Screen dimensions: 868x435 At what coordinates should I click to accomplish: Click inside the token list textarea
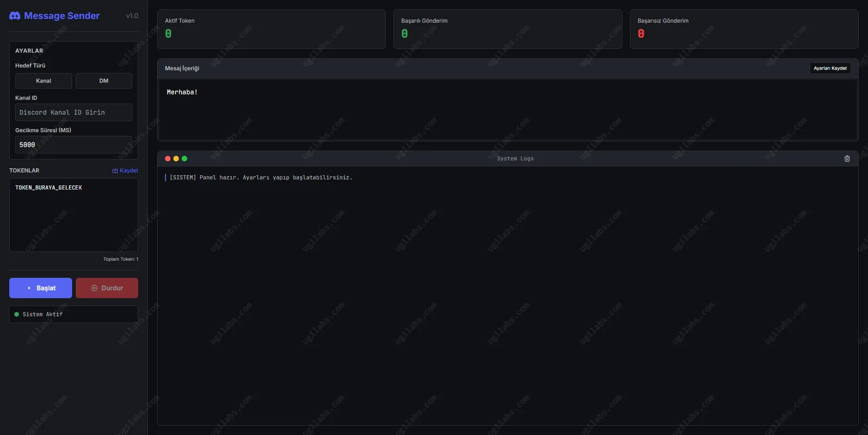73,215
